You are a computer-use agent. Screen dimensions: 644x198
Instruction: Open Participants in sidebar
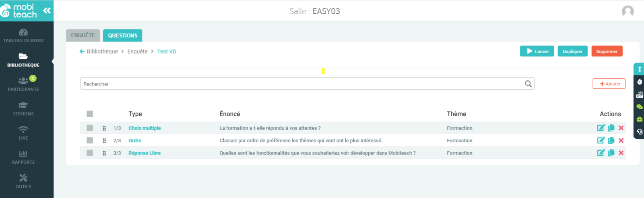[23, 84]
